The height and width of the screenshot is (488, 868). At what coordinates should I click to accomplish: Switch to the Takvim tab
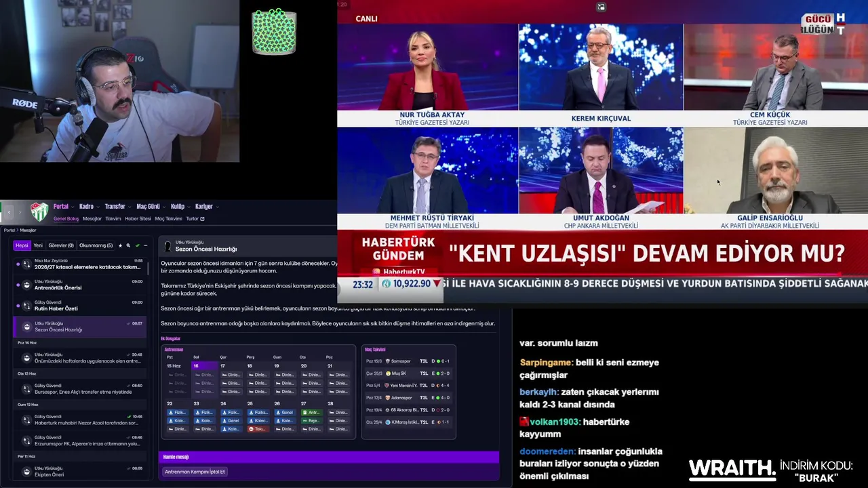click(x=113, y=219)
